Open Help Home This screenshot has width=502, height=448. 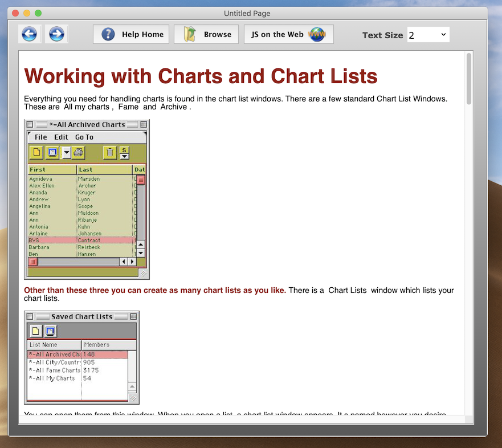[132, 34]
